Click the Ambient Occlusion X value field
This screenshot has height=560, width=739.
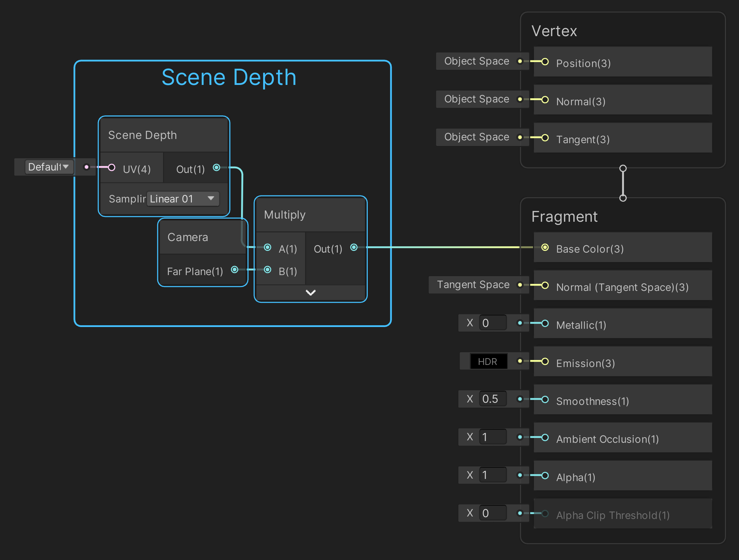coord(493,437)
